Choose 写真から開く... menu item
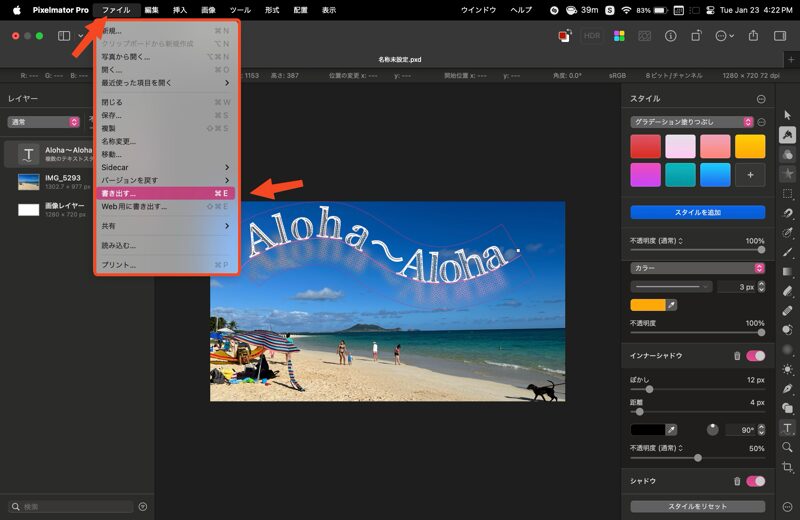The height and width of the screenshot is (520, 800). pyautogui.click(x=165, y=57)
